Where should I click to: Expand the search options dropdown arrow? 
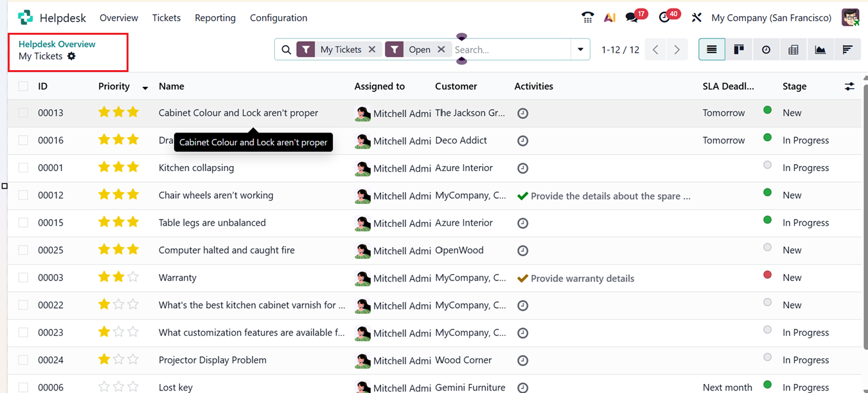coord(580,50)
